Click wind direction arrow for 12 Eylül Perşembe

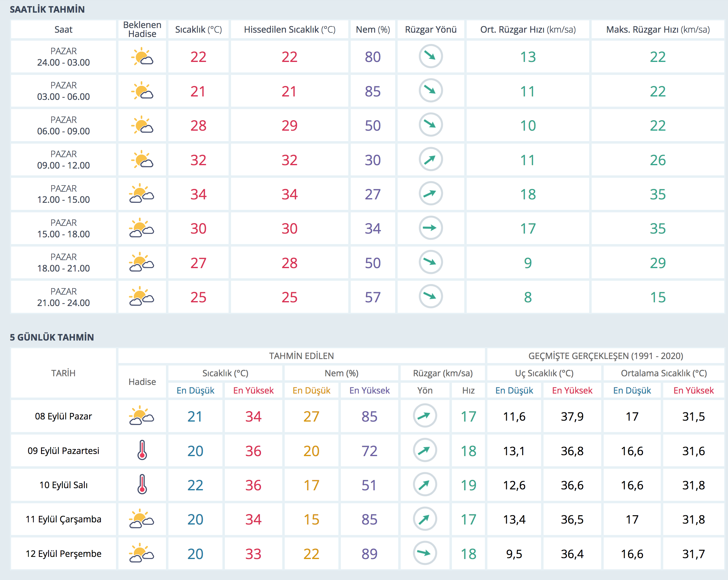pos(425,553)
